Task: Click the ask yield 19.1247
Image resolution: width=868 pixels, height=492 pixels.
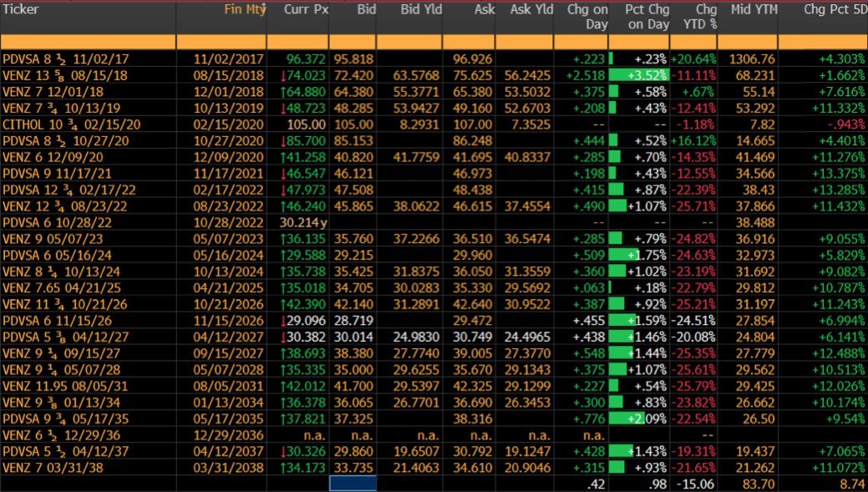Action: pos(527,452)
